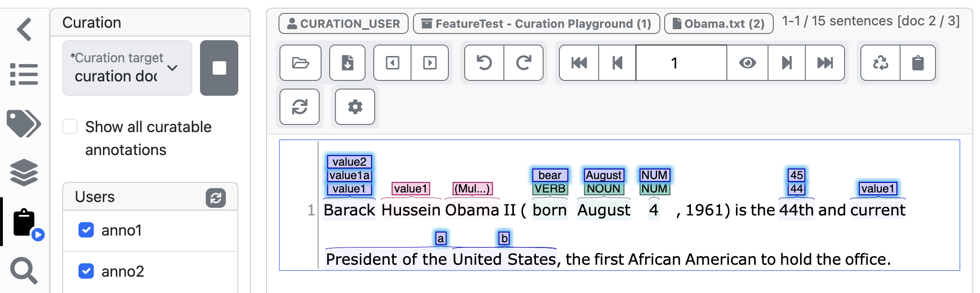Image resolution: width=980 pixels, height=293 pixels.
Task: Uncheck the anno2 user
Action: 86,272
